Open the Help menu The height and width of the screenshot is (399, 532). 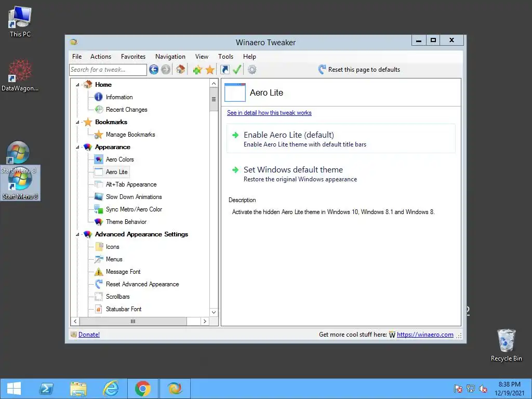tap(249, 57)
